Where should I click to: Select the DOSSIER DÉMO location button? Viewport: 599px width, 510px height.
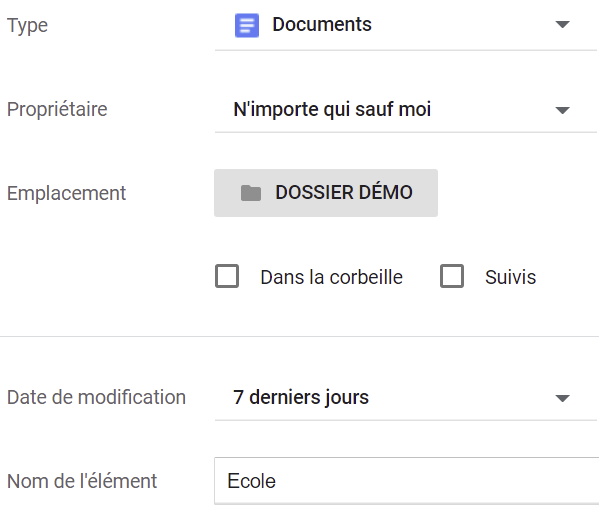click(x=326, y=193)
